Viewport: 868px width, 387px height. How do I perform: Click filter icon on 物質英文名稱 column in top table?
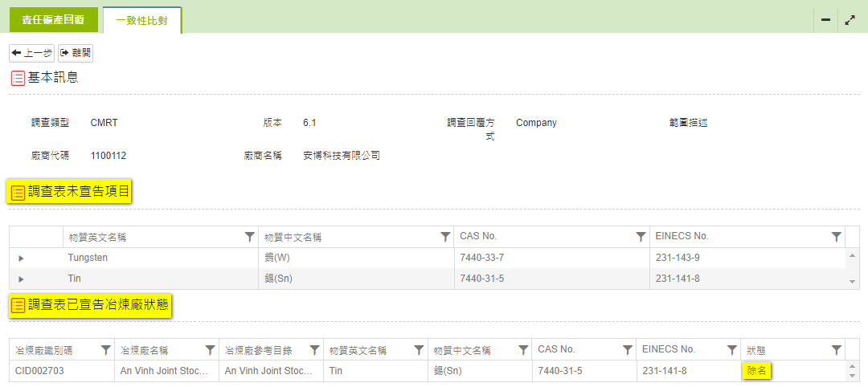[249, 237]
